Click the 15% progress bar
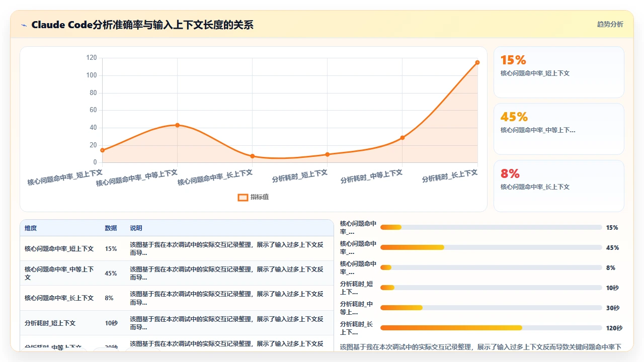The image size is (644, 362). (491, 228)
